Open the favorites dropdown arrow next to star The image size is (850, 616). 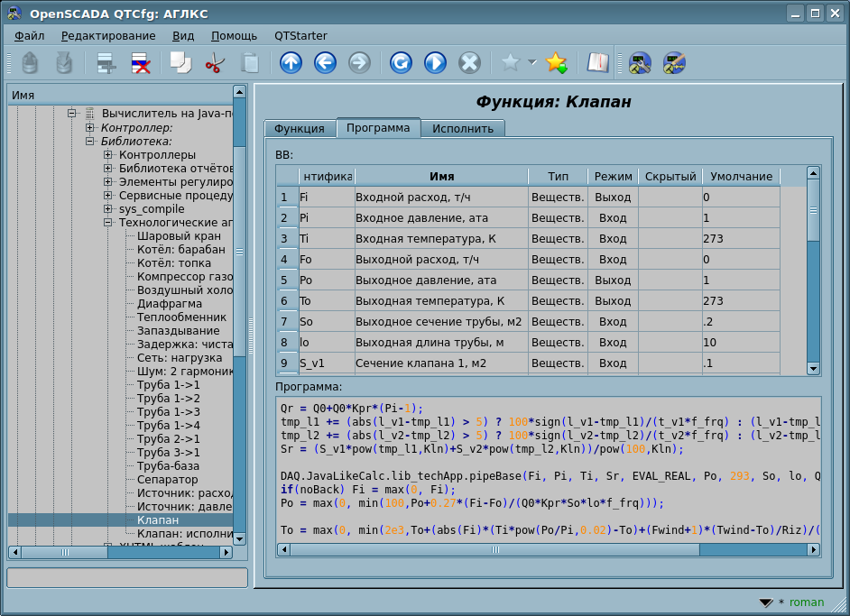tap(531, 63)
